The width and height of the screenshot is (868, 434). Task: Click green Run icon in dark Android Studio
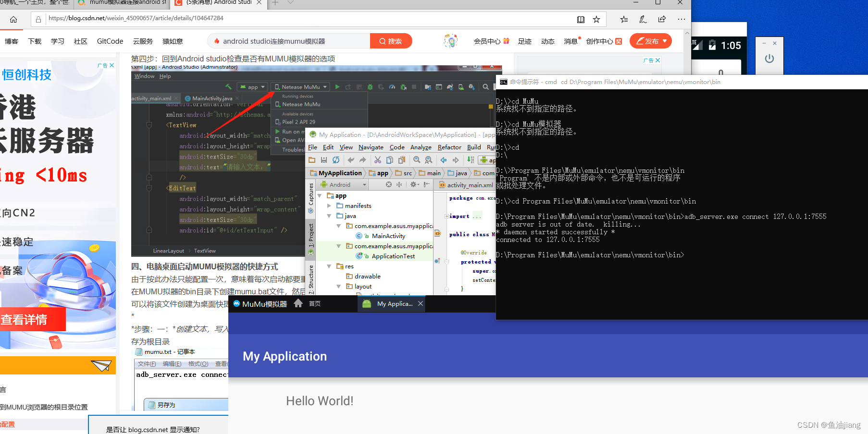tap(337, 87)
